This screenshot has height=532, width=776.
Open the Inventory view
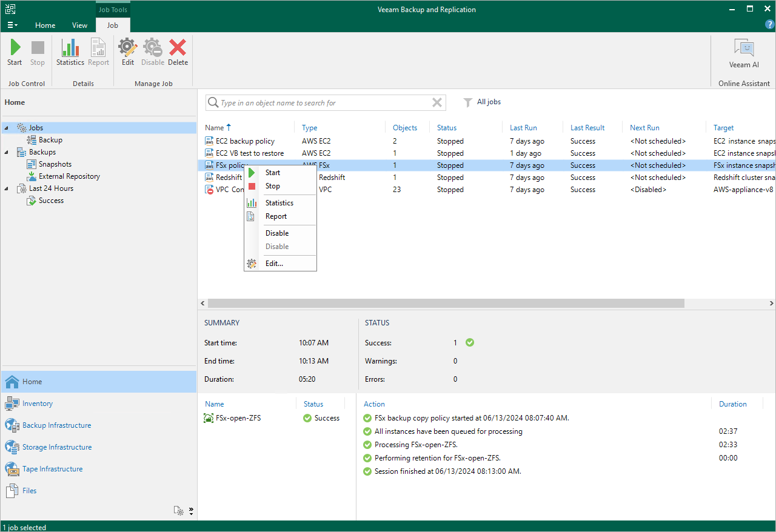pos(98,404)
